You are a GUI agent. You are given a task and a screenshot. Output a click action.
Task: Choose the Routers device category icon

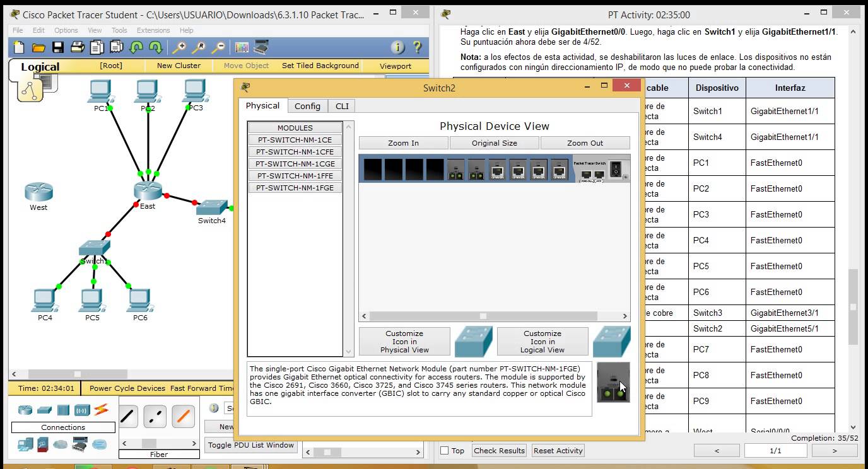25,410
